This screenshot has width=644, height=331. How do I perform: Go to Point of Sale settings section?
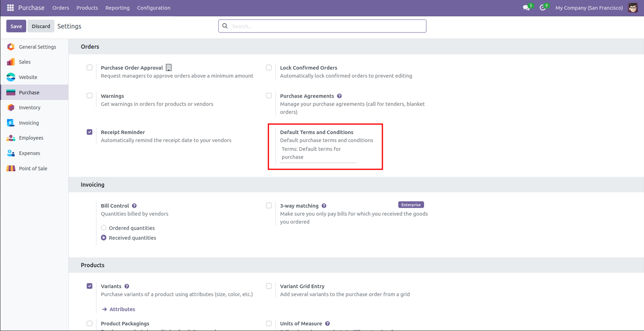(x=34, y=169)
